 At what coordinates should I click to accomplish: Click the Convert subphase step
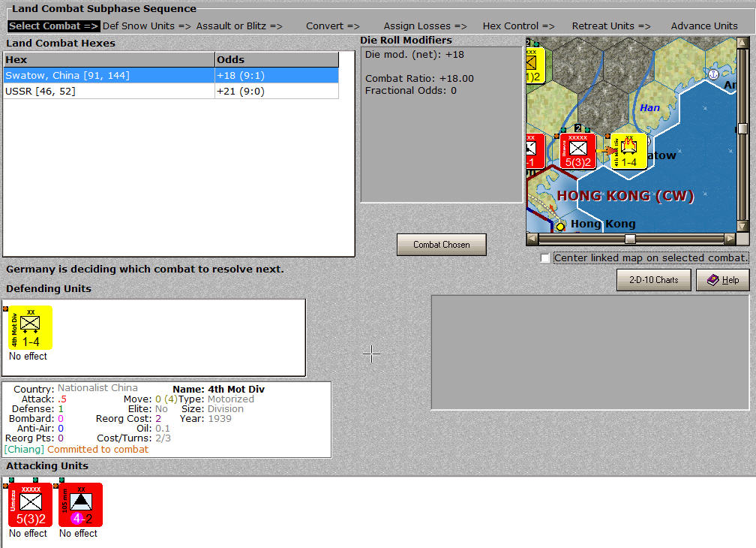point(333,26)
